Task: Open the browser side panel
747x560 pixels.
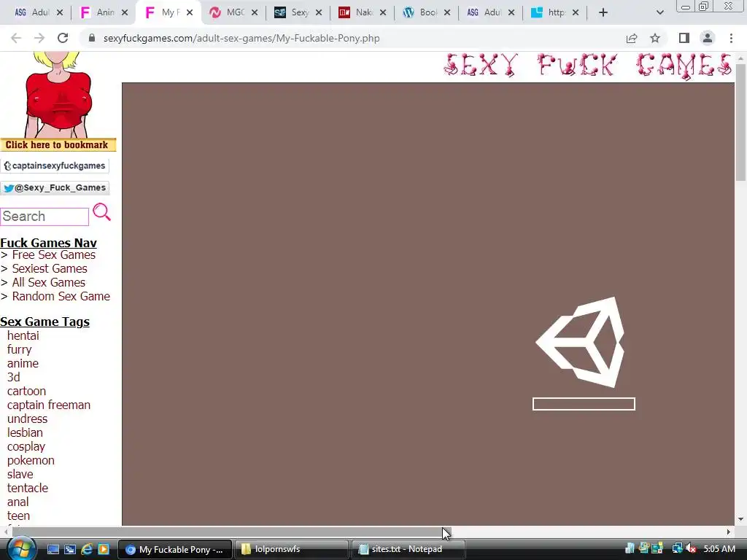Action: click(x=684, y=38)
